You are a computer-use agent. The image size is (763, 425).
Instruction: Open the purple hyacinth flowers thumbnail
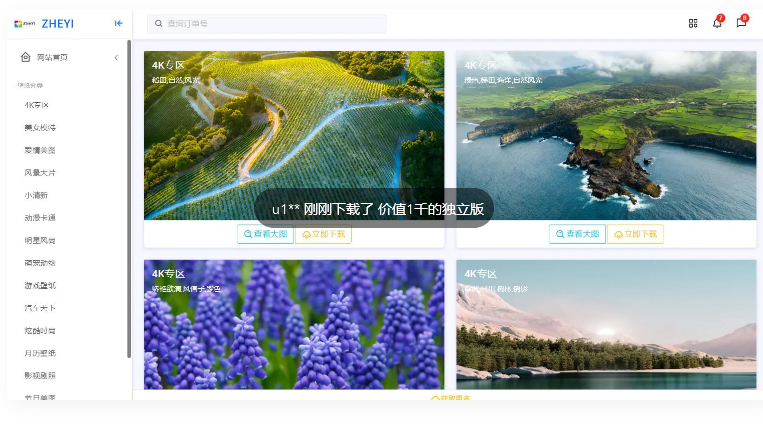pyautogui.click(x=294, y=325)
